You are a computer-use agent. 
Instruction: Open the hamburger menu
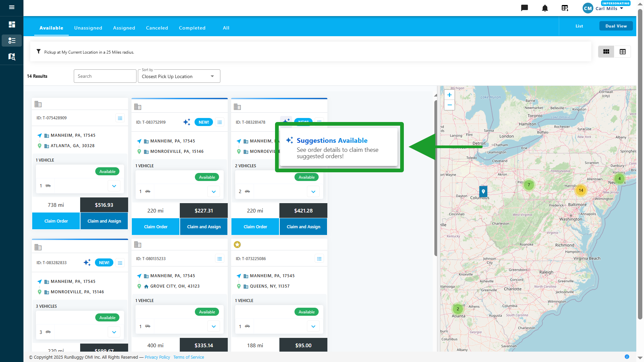click(12, 7)
